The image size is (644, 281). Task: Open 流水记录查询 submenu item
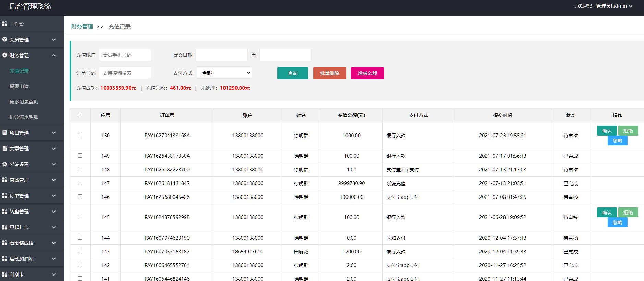click(24, 102)
